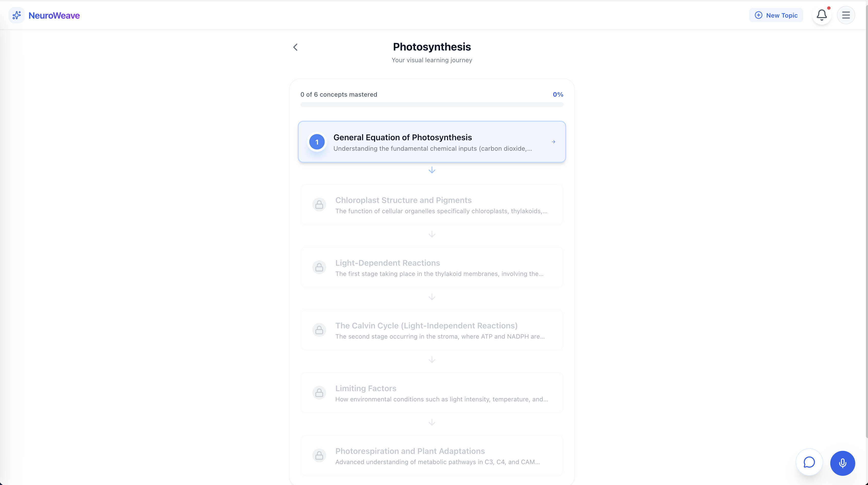Click down arrow below Calvin Cycle card
The width and height of the screenshot is (868, 485).
432,360
